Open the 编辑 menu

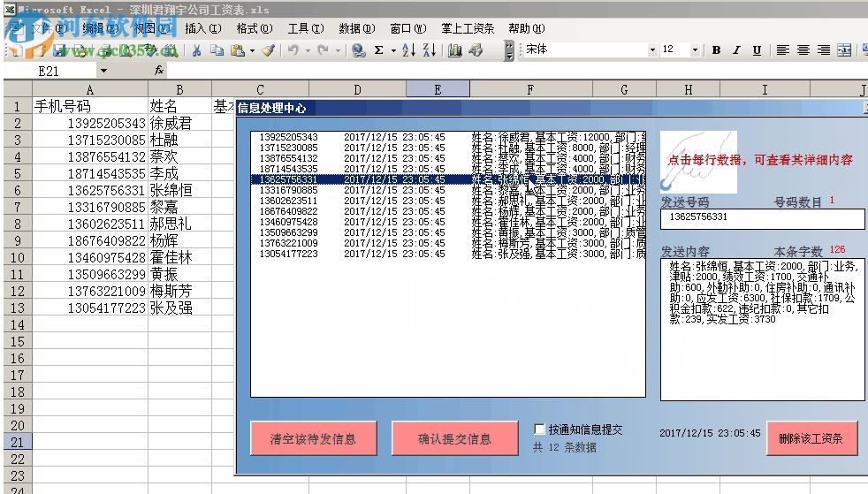(101, 28)
